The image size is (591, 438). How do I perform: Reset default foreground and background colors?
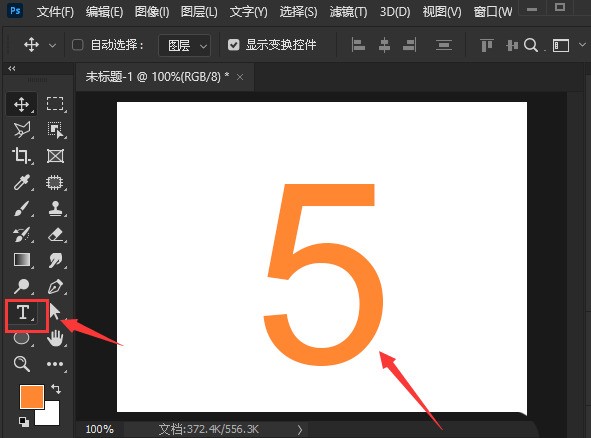click(x=24, y=421)
